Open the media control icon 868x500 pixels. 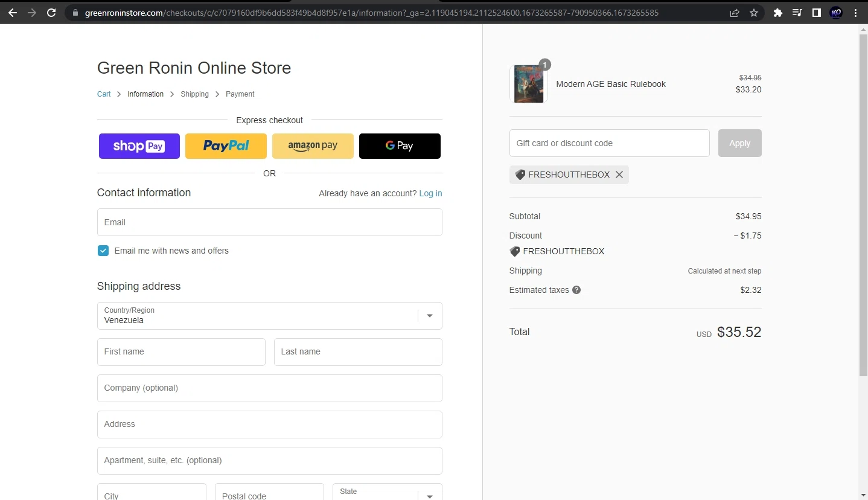point(797,13)
